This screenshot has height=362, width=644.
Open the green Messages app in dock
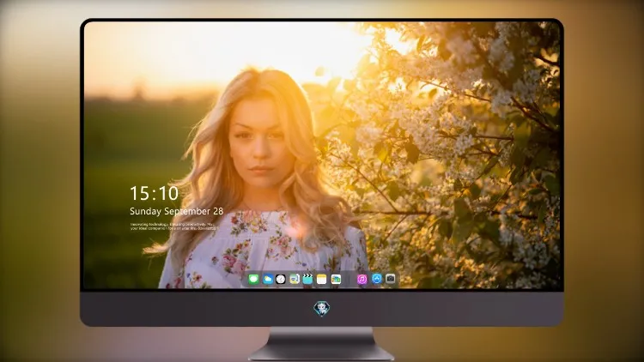point(253,279)
